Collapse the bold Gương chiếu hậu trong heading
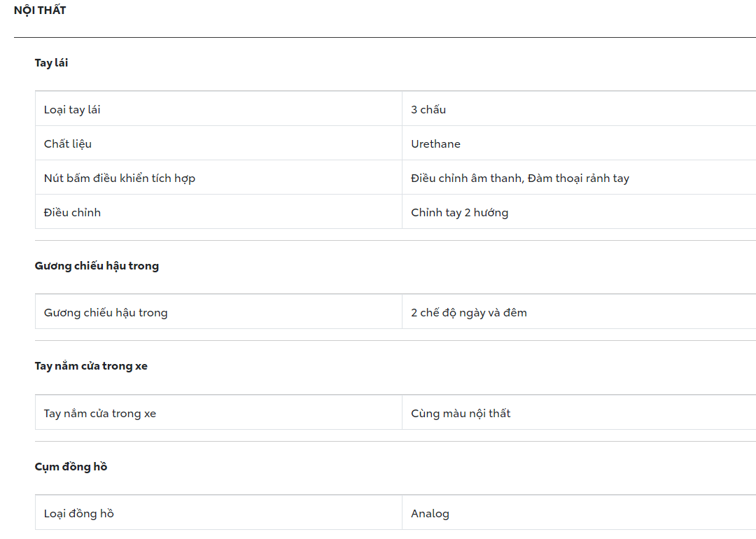 coord(97,266)
